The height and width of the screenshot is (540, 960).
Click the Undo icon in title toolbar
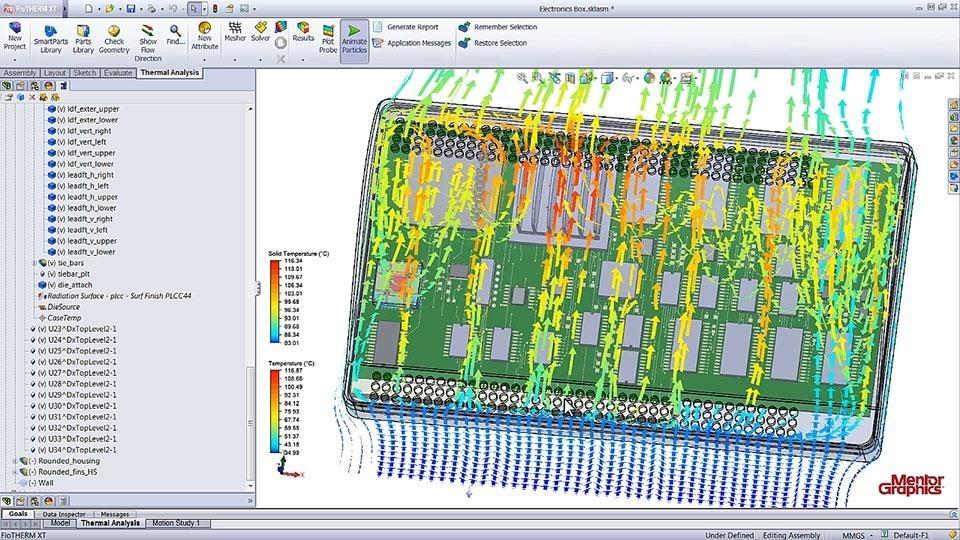coord(173,9)
